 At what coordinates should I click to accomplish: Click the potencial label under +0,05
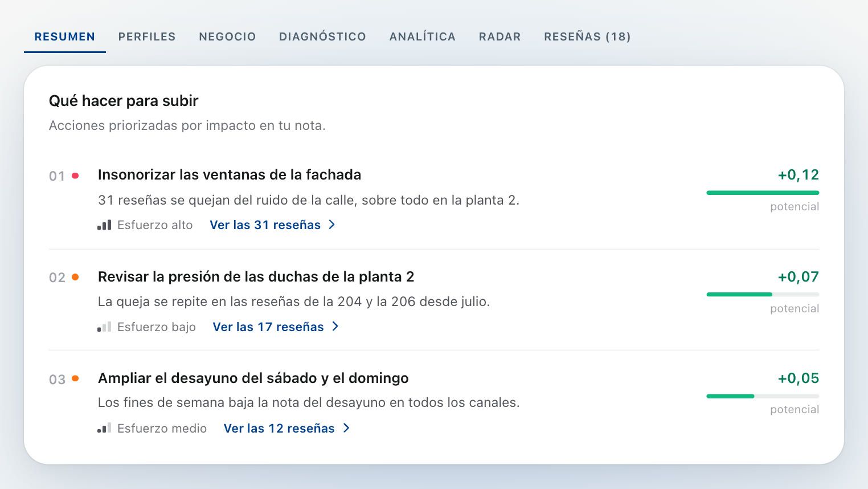pos(795,410)
